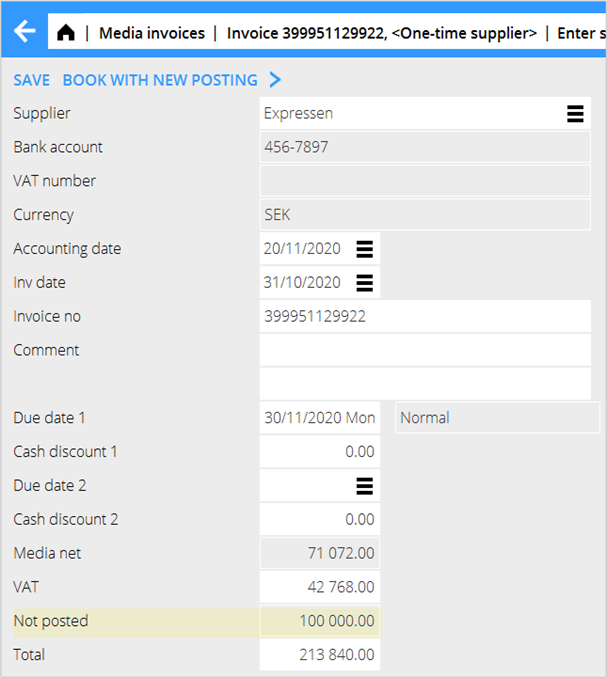
Task: Click the VAT amount field
Action: 319,587
